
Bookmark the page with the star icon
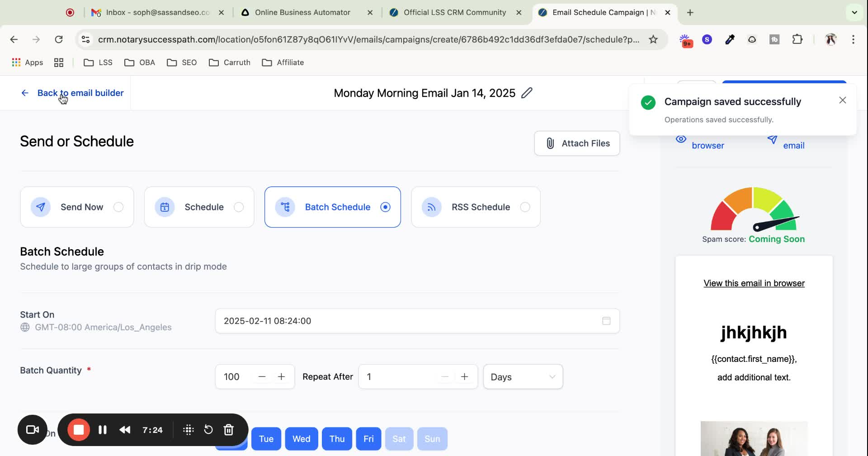click(x=653, y=39)
